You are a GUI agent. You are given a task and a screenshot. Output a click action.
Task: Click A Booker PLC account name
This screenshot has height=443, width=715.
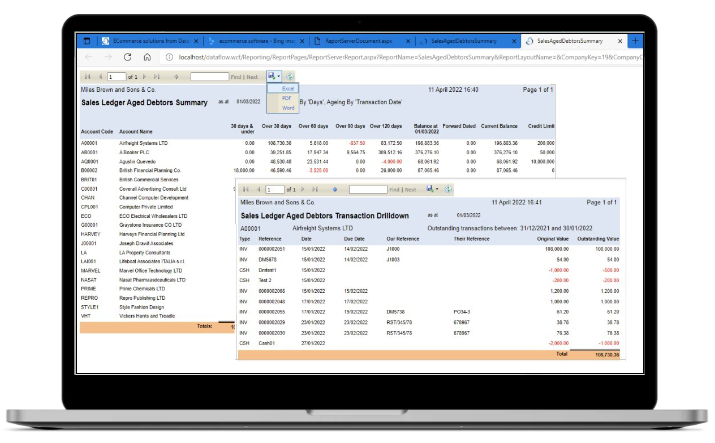pos(134,152)
